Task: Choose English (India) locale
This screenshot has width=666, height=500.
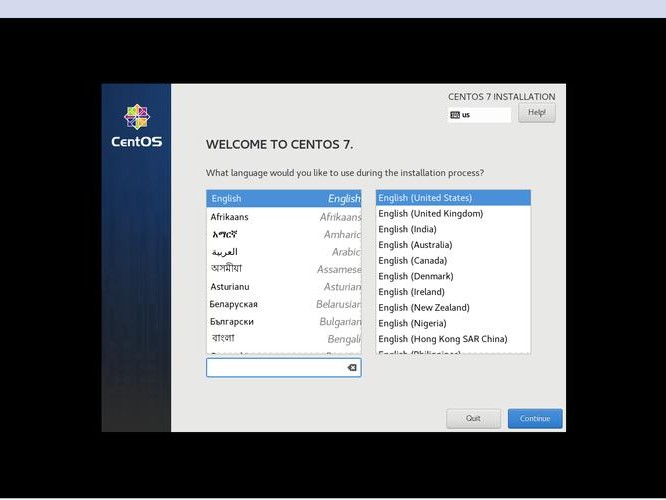Action: pos(453,229)
